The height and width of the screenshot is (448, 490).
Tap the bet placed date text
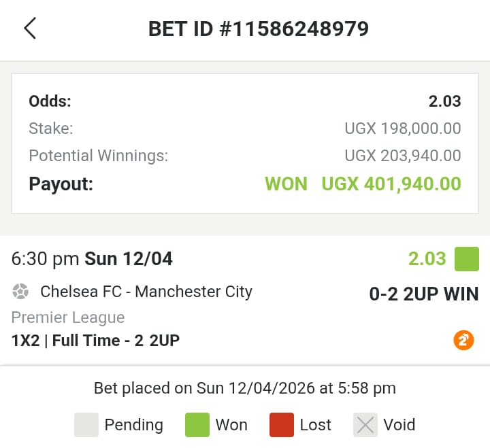click(x=245, y=388)
